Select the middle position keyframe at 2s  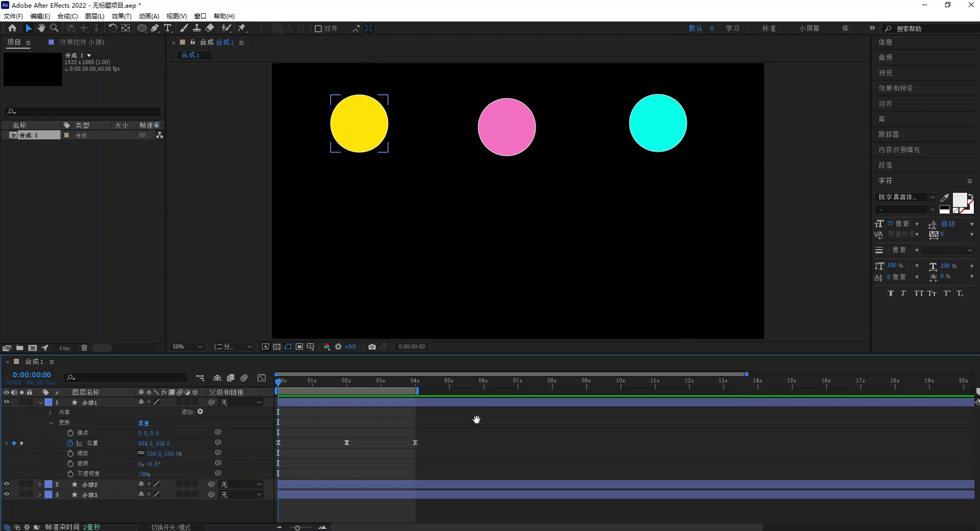tap(347, 443)
